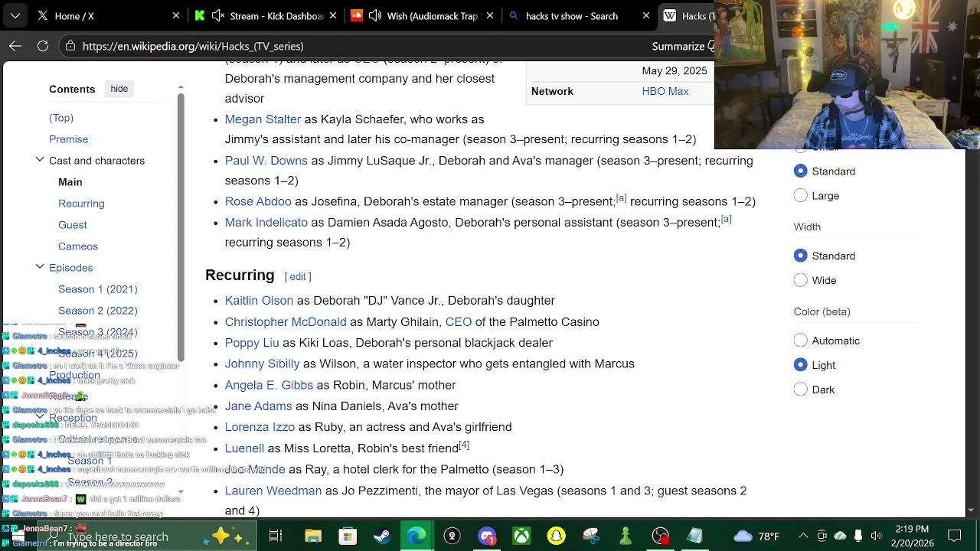Select Automatic color mode radio
Screen dimensions: 980x551
tap(801, 341)
